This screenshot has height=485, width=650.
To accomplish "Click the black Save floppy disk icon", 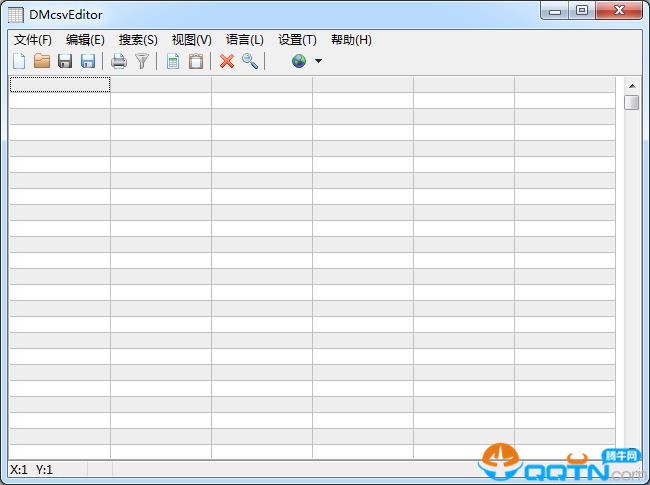I will tap(65, 61).
